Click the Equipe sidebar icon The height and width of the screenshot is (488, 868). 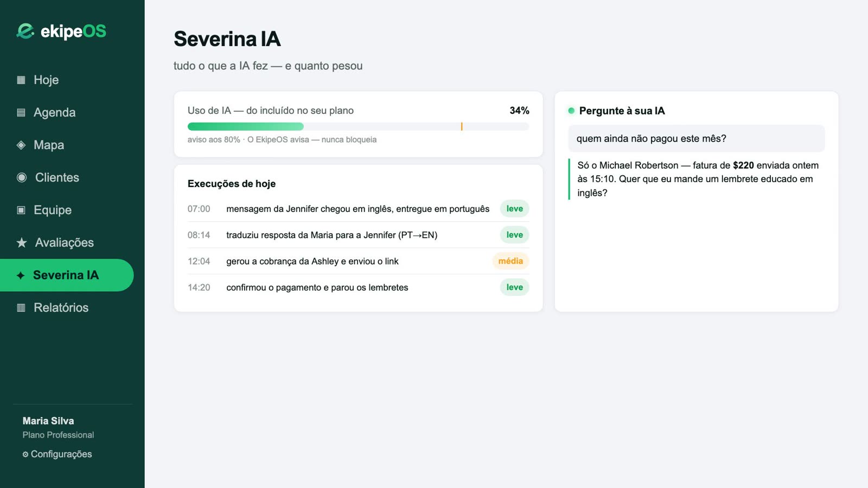pos(21,210)
